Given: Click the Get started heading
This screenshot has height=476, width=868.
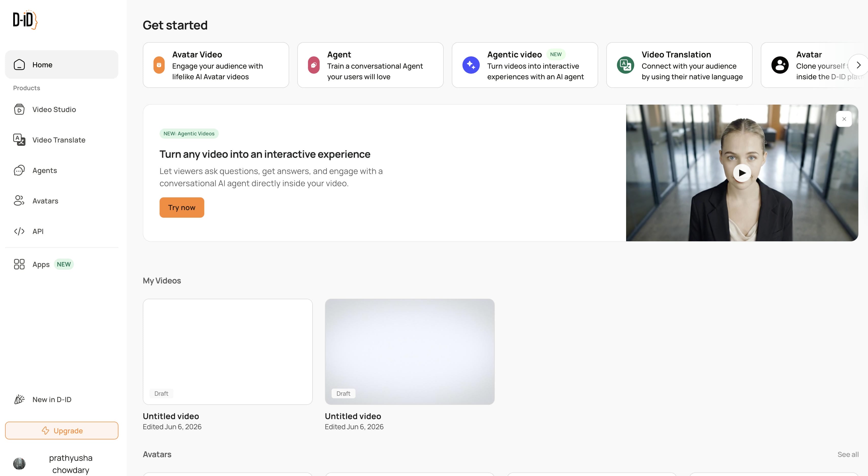Looking at the screenshot, I should click(x=175, y=25).
